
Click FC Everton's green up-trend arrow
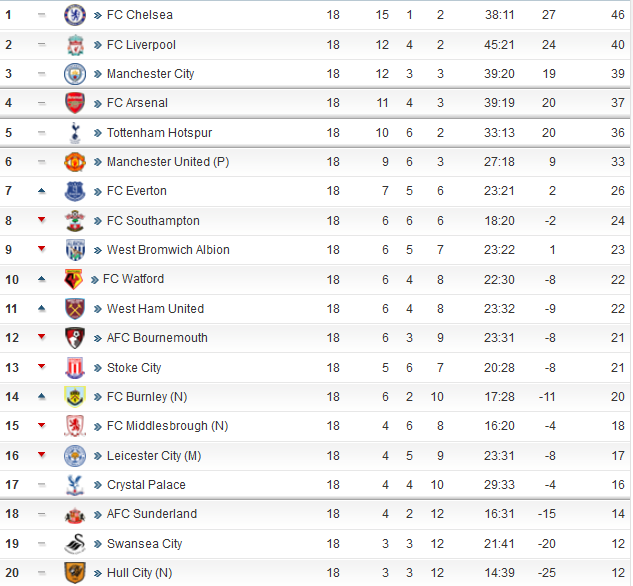tap(41, 190)
